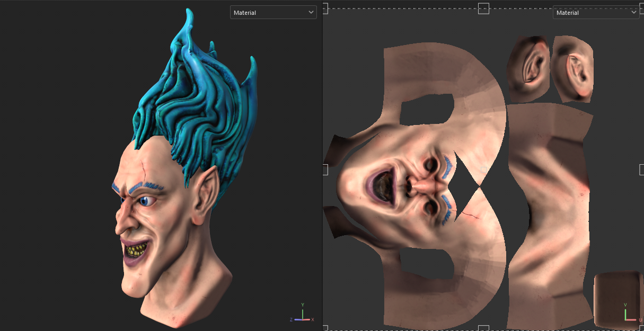Click the pointed ear on the 3D model
The width and height of the screenshot is (644, 331).
pyautogui.click(x=206, y=193)
